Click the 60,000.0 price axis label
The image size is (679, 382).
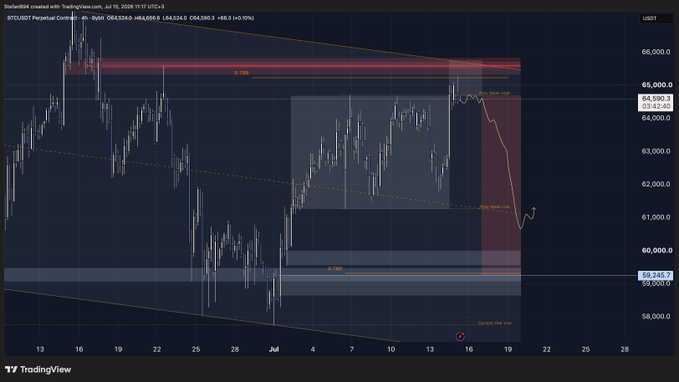pyautogui.click(x=657, y=250)
